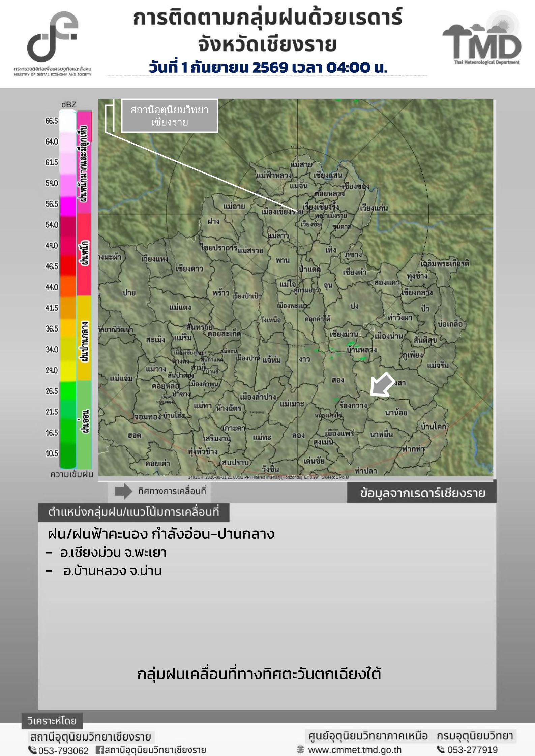This screenshot has width=535, height=756.
Task: Click the ร้องกวาง district label on map
Action: (x=353, y=406)
